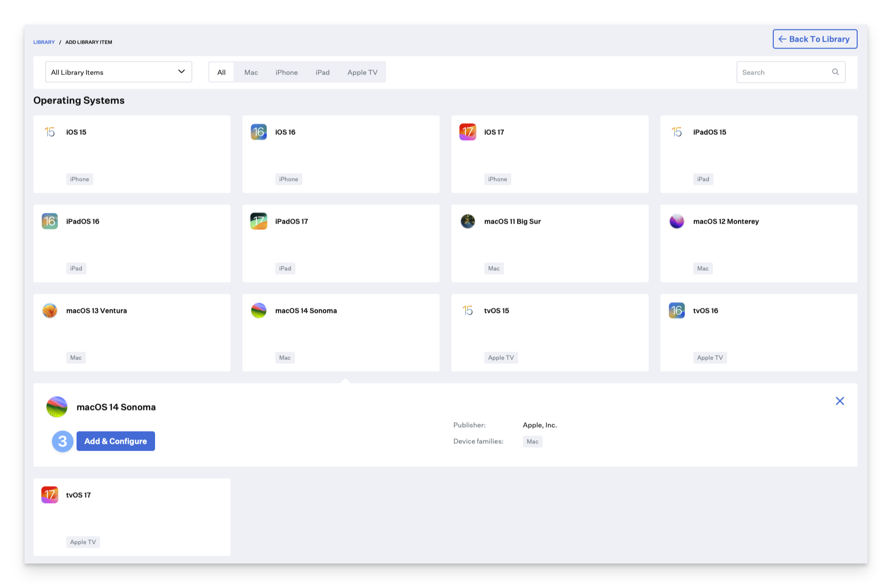Switch to the iPad filter tab
The width and height of the screenshot is (892, 588).
[322, 72]
